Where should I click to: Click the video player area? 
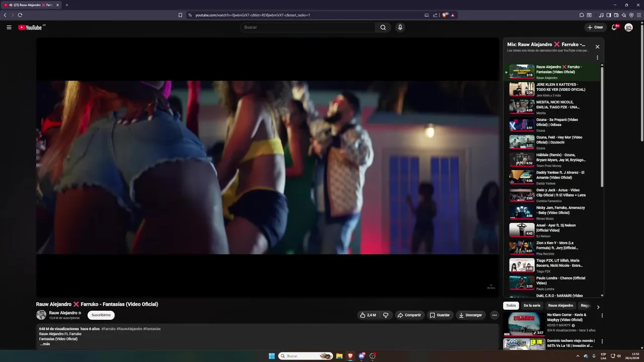(267, 167)
